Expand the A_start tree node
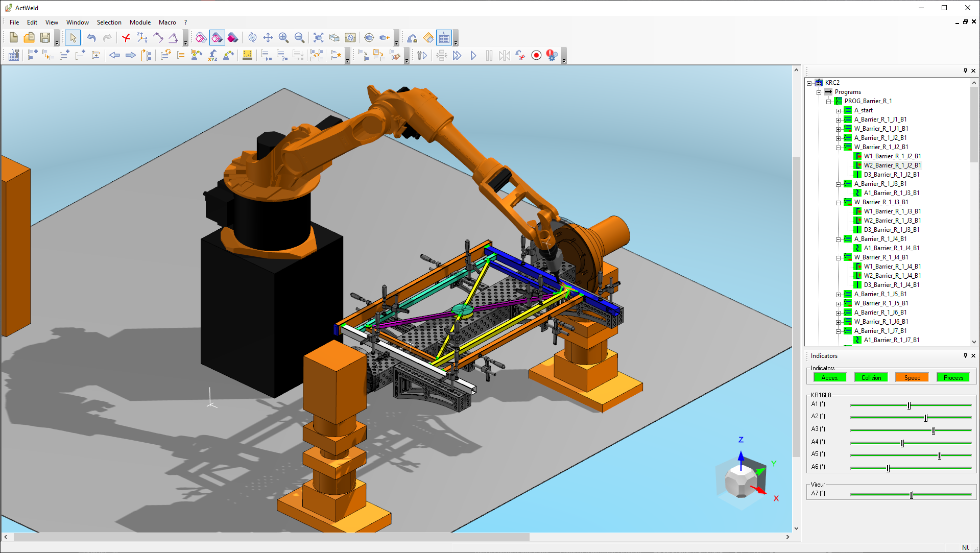Image resolution: width=980 pixels, height=553 pixels. [x=838, y=111]
